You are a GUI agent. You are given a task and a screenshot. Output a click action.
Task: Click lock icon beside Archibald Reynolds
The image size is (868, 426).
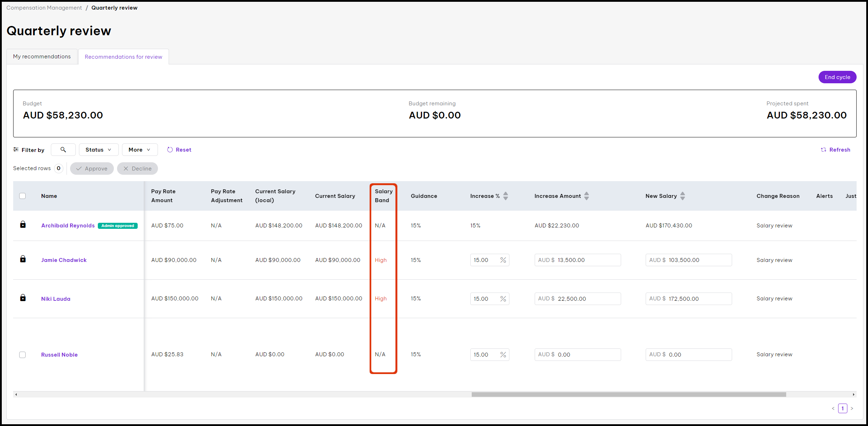[x=23, y=225]
